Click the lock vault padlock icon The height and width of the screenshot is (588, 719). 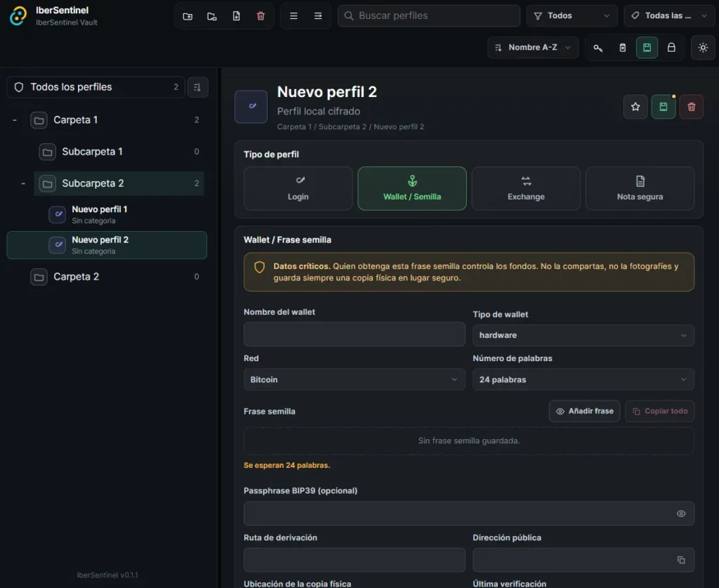coord(671,48)
